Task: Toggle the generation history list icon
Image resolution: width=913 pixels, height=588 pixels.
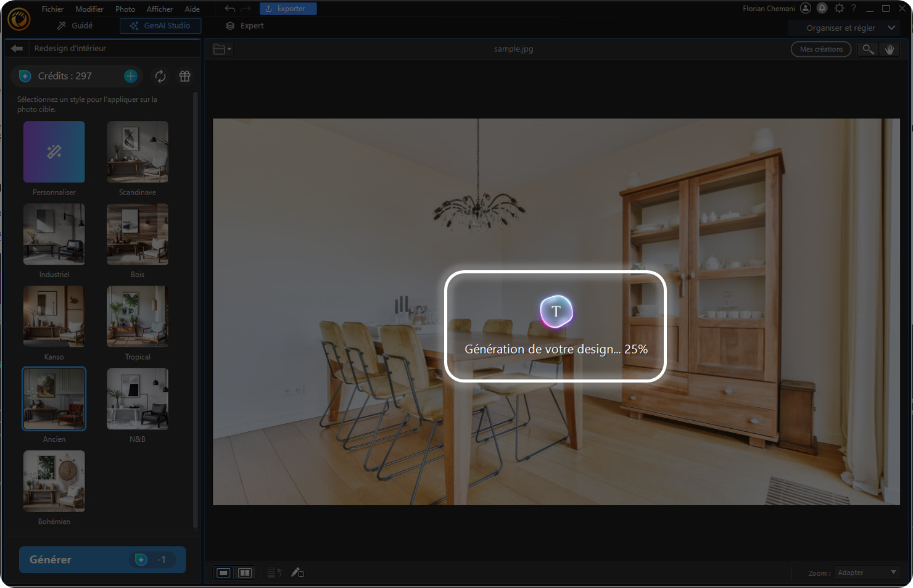Action: 274,573
